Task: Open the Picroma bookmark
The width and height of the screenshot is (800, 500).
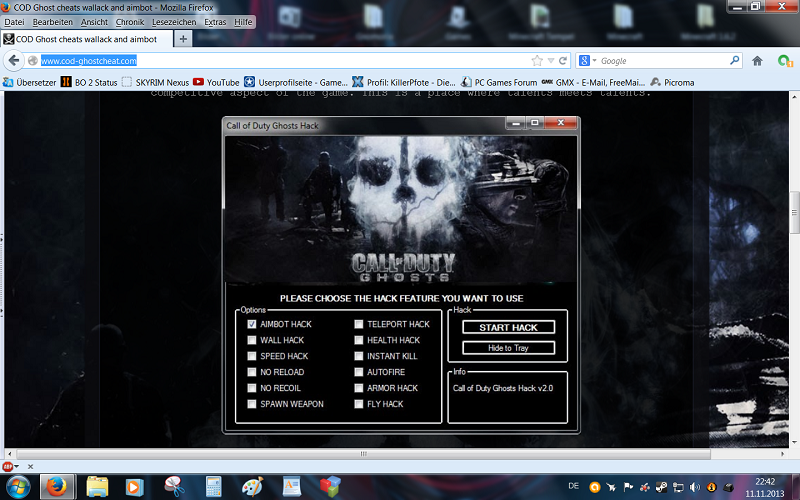Action: tap(672, 82)
